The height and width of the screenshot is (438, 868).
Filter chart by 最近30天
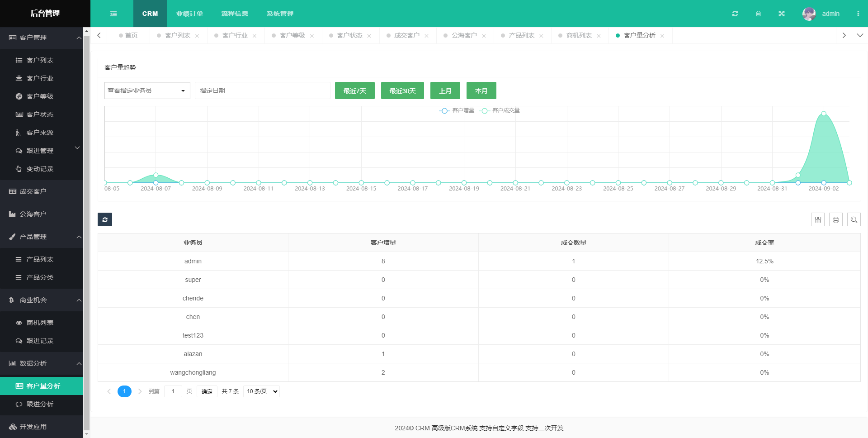pyautogui.click(x=402, y=90)
